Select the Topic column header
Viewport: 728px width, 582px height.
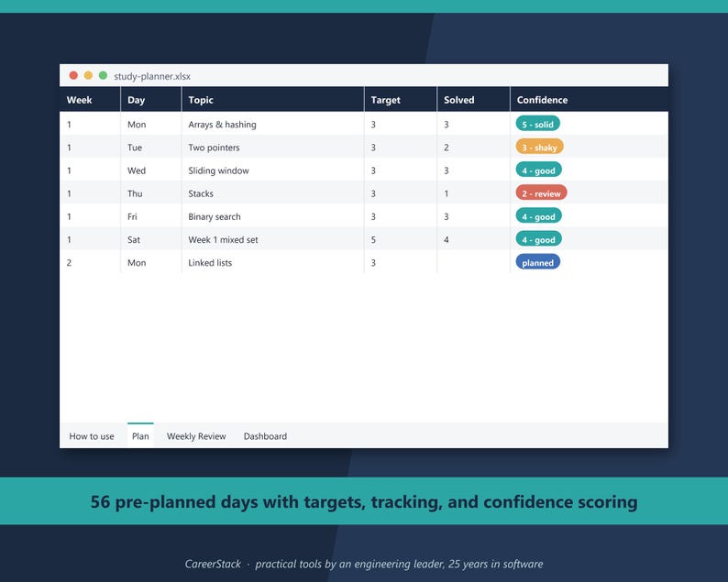tap(272, 100)
